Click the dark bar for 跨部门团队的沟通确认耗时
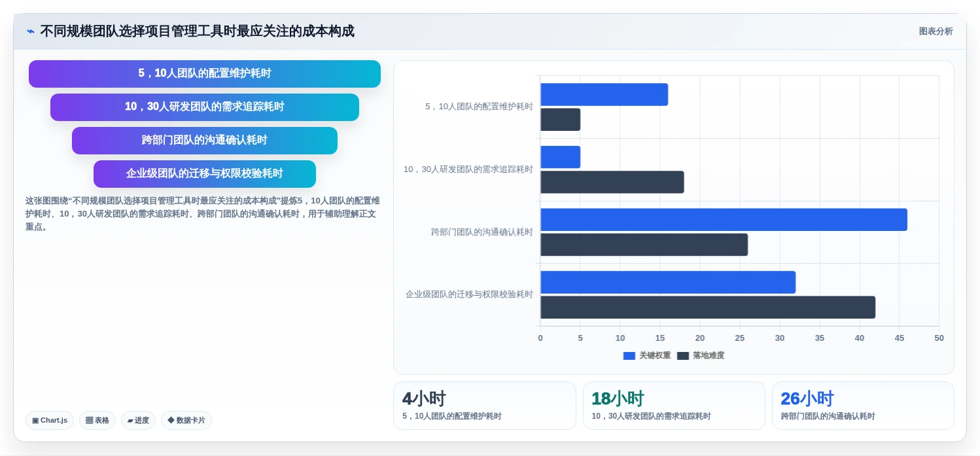Screen dimensions: 980x456 644,245
